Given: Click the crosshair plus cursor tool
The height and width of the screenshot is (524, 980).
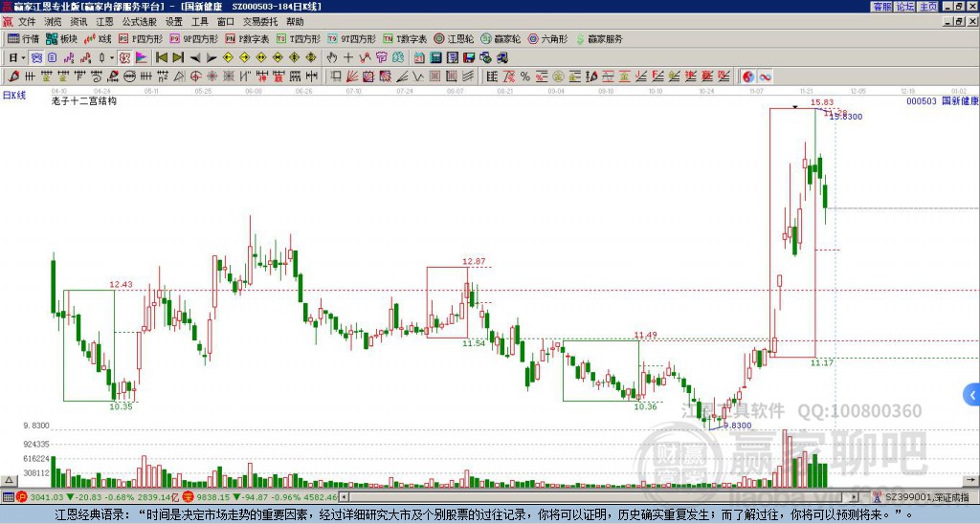Looking at the screenshot, I should tap(347, 57).
